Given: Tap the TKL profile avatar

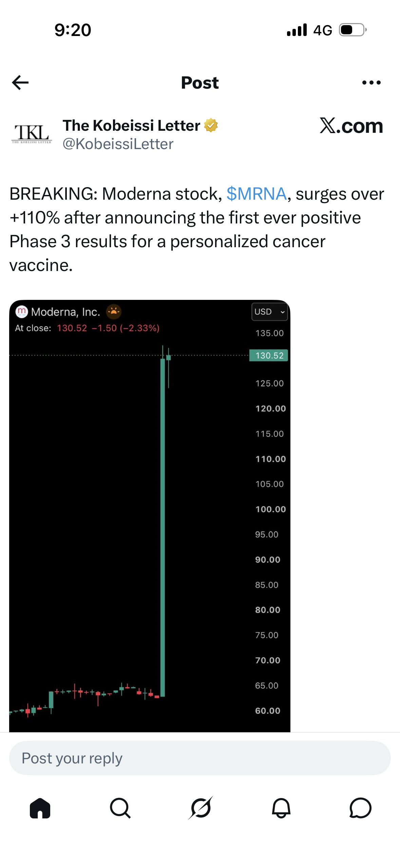Looking at the screenshot, I should (32, 134).
